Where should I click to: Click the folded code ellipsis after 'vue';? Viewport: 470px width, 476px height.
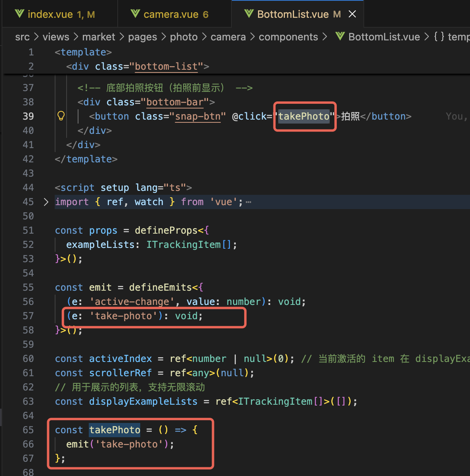(x=248, y=202)
